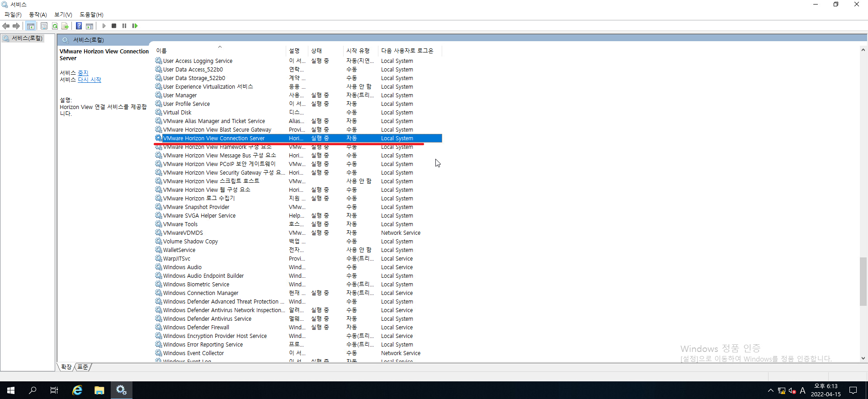Image resolution: width=868 pixels, height=399 pixels.
Task: Sort by the 상태 column header
Action: (325, 51)
